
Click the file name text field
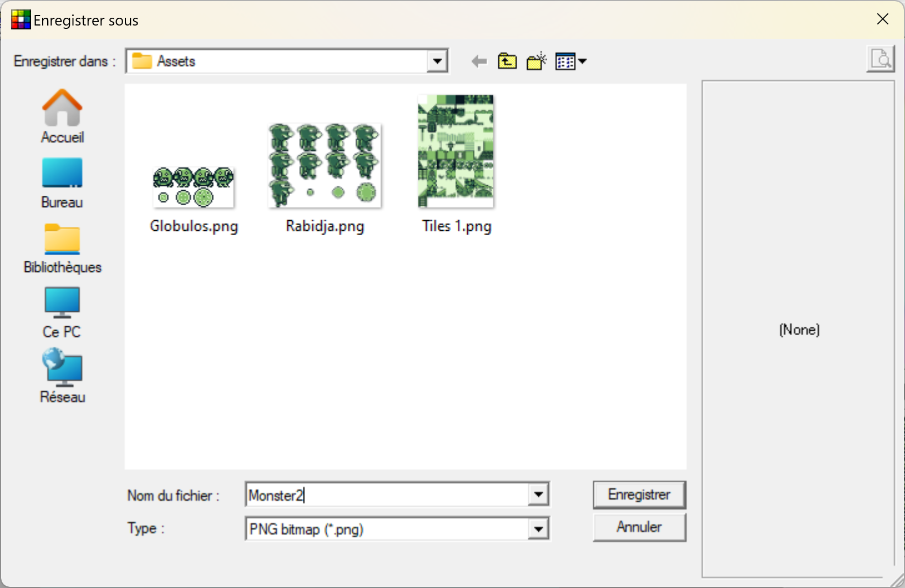386,495
